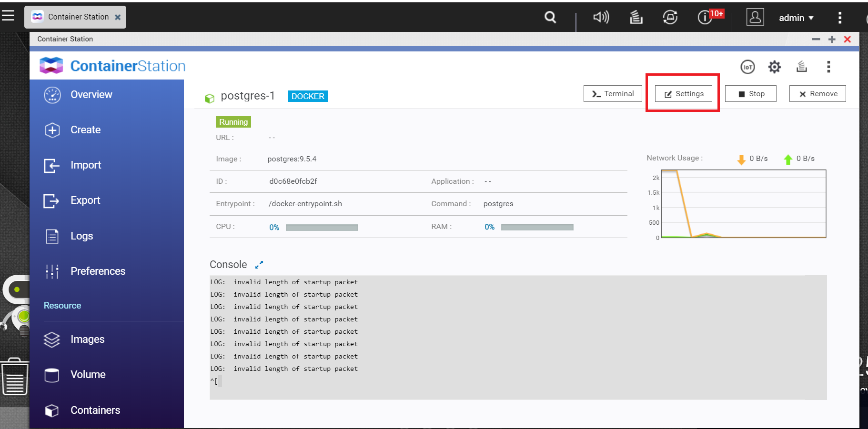
Task: Stop the postgres-1 container
Action: [751, 94]
